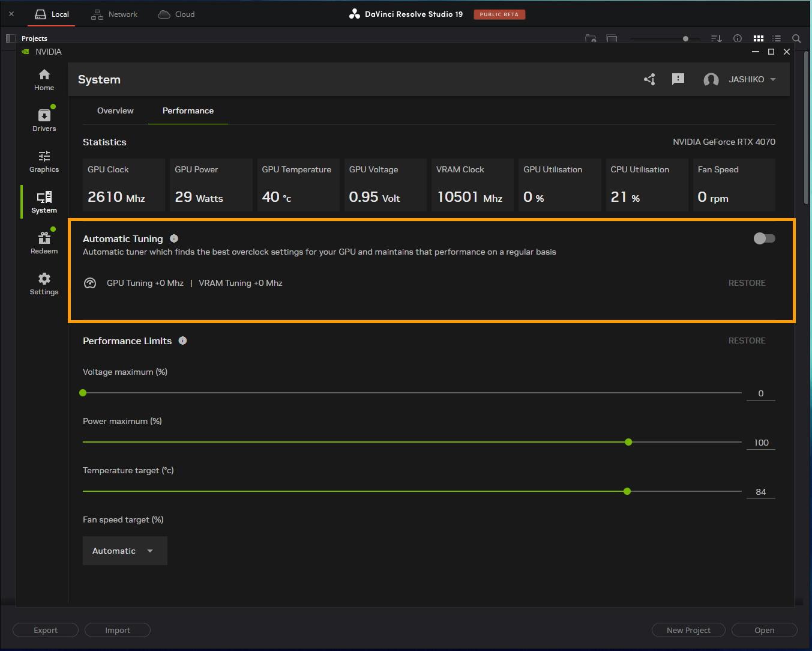Viewport: 812px width, 651px height.
Task: Click the VRAM Tuning +0 Mhz text
Action: coord(240,283)
